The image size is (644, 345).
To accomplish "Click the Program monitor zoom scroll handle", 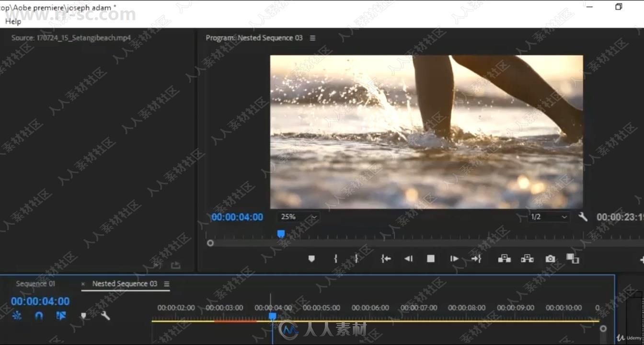I will click(x=210, y=243).
